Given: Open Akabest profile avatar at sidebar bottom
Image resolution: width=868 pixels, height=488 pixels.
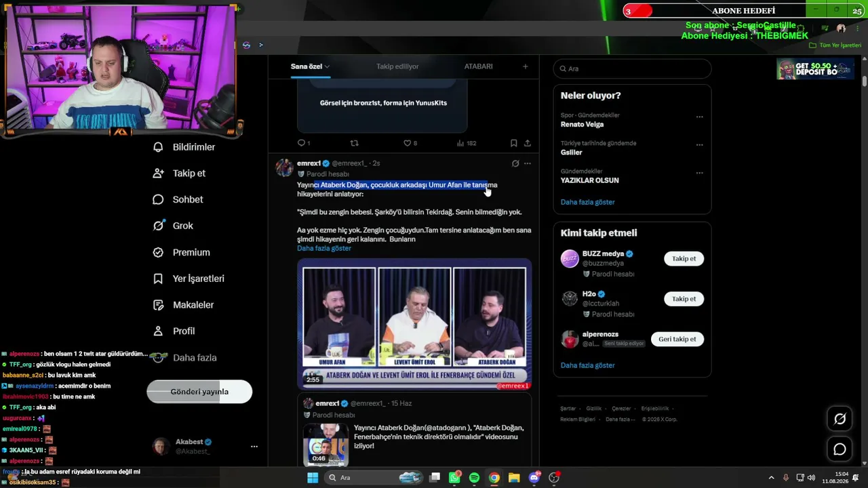Looking at the screenshot, I should [161, 447].
